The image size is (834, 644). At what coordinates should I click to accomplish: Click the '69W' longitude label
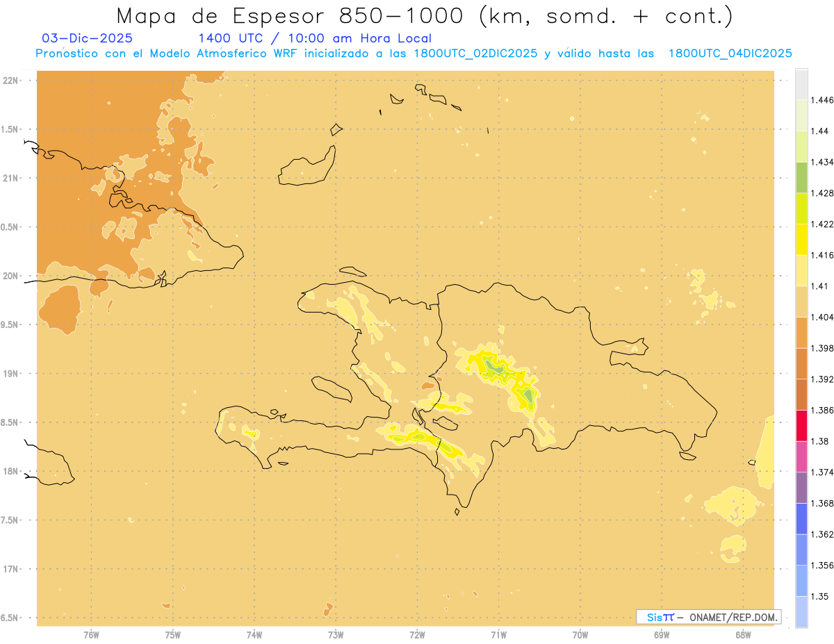click(662, 634)
